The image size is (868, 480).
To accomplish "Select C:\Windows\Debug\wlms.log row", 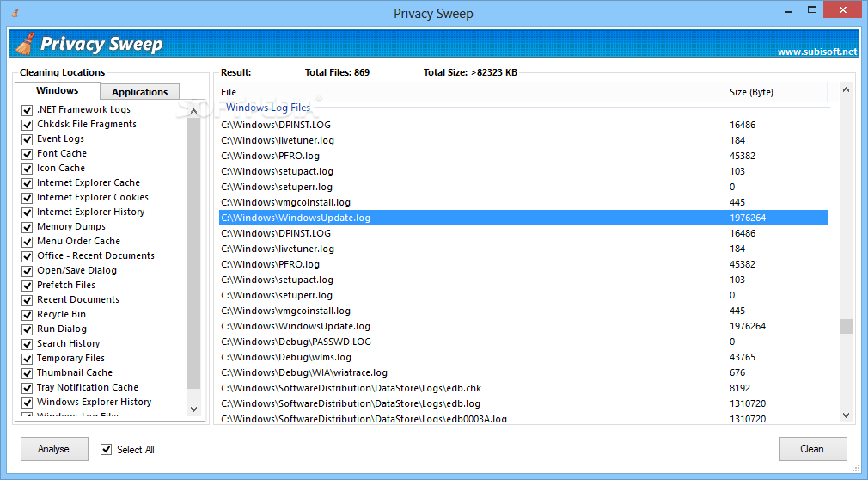I will click(x=523, y=357).
